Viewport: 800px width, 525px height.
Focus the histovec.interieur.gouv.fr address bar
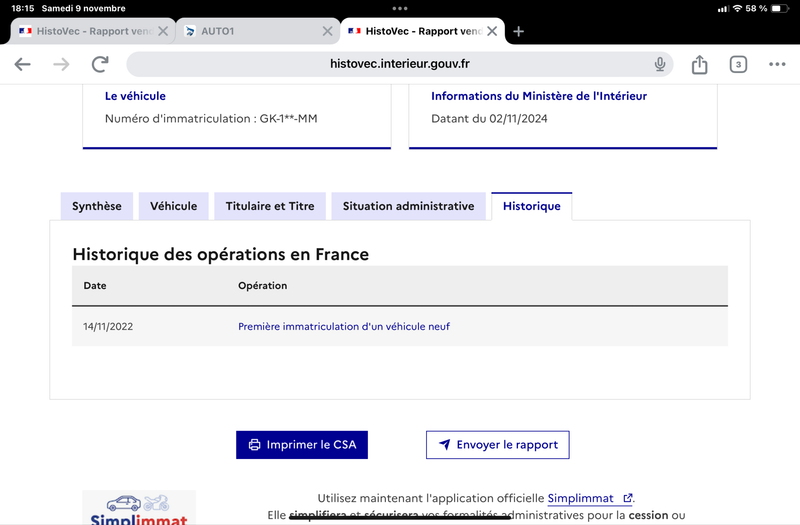[x=399, y=64]
